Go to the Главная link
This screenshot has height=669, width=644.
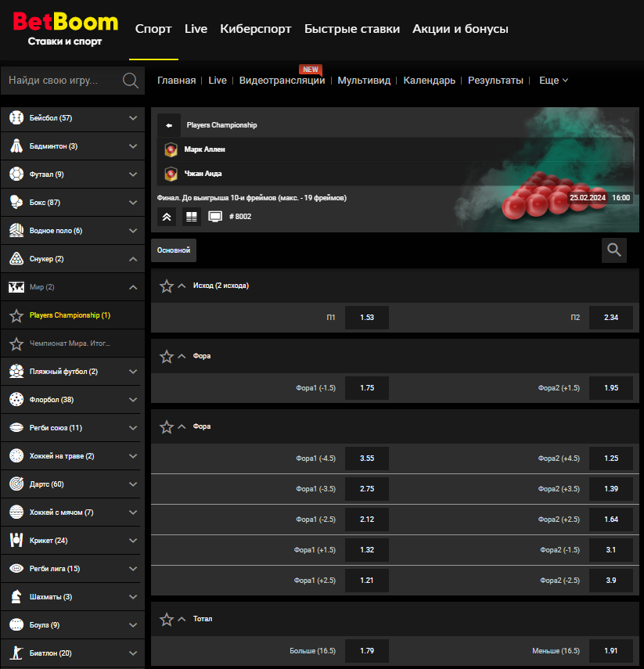(176, 81)
